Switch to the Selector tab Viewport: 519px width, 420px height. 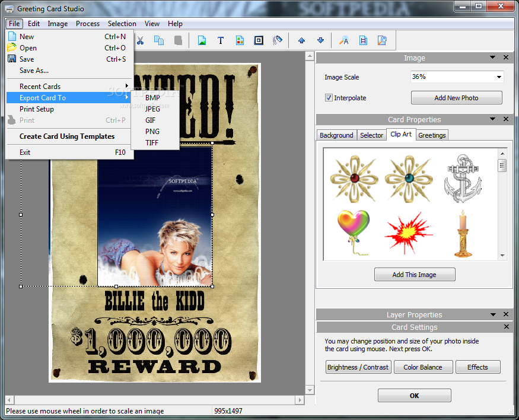point(371,135)
